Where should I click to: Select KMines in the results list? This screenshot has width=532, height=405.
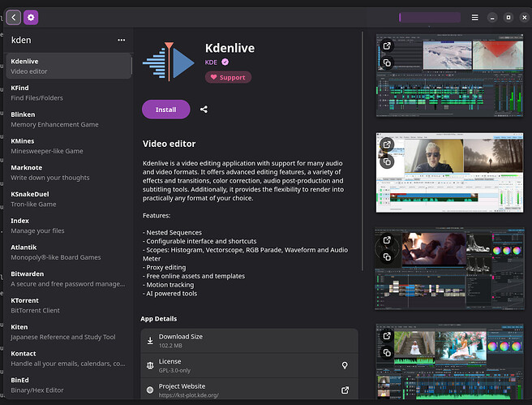point(69,145)
